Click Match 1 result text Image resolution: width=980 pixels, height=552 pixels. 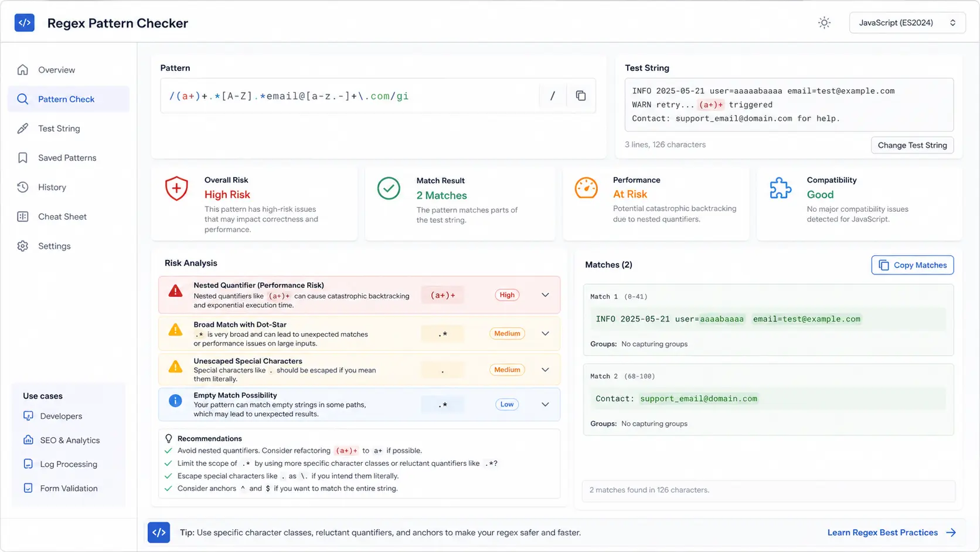(728, 319)
